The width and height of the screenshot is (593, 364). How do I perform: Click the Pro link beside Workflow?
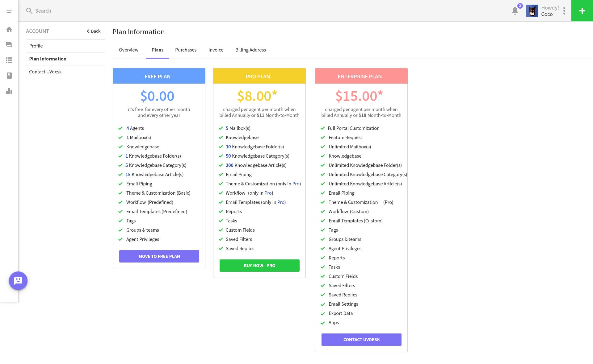[268, 193]
